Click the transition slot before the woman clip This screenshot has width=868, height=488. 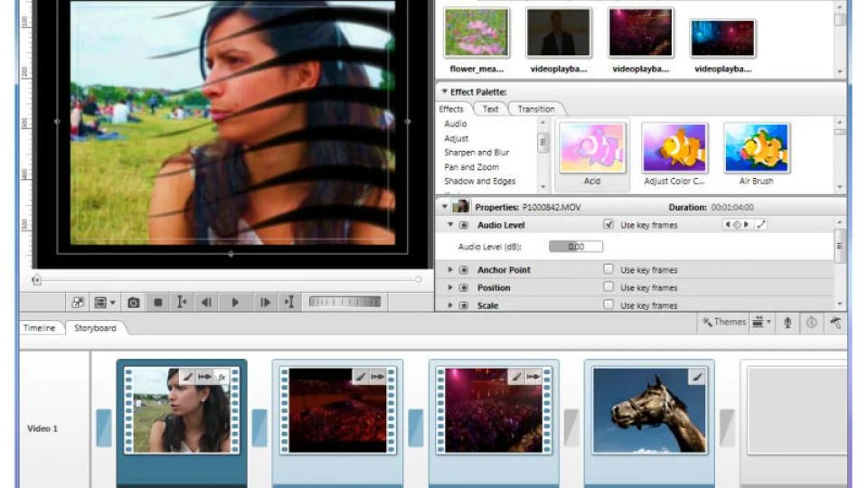[103, 427]
